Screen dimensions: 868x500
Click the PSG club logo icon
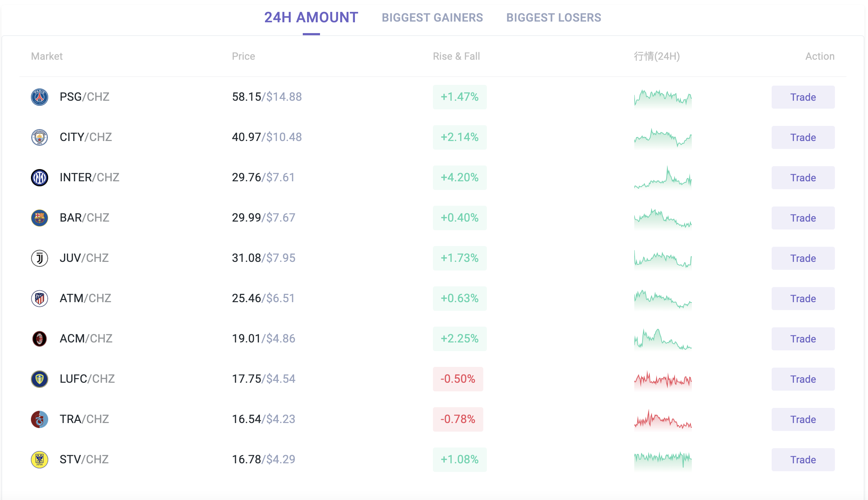[40, 97]
